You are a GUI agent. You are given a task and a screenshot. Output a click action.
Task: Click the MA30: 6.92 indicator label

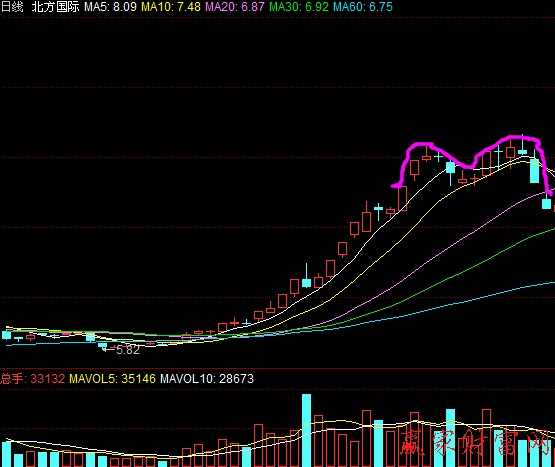[299, 7]
